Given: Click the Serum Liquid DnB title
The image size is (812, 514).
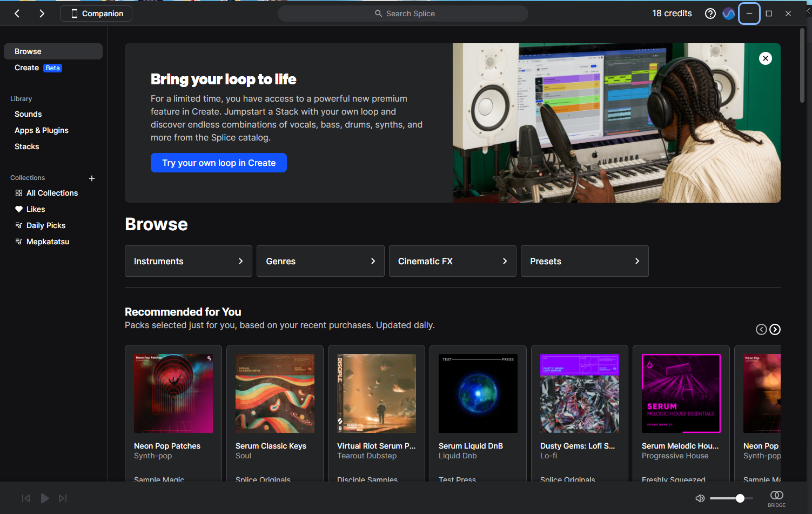Looking at the screenshot, I should (471, 446).
